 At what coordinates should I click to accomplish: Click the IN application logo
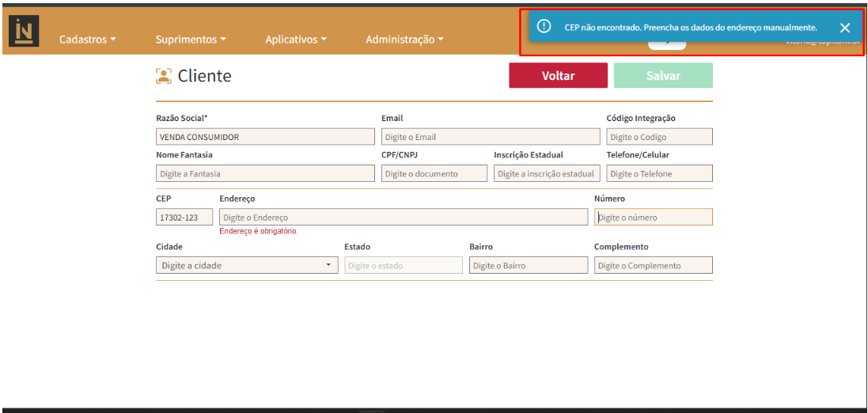24,31
